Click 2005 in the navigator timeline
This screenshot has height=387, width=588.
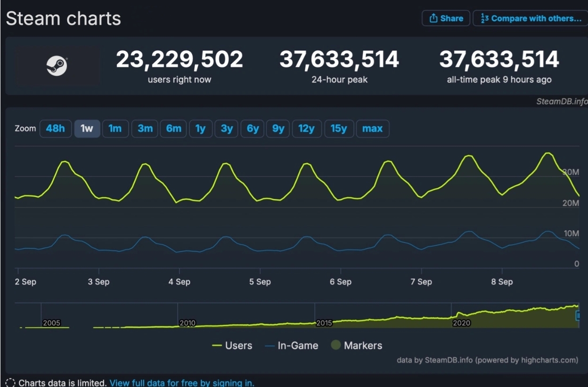[51, 323]
